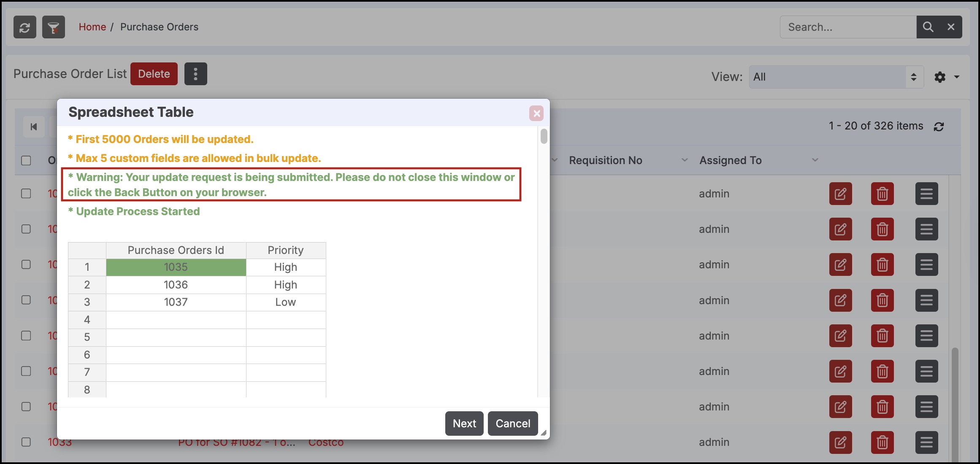Check the row 1033 checkbox
Viewport: 980px width, 464px height.
[x=26, y=442]
